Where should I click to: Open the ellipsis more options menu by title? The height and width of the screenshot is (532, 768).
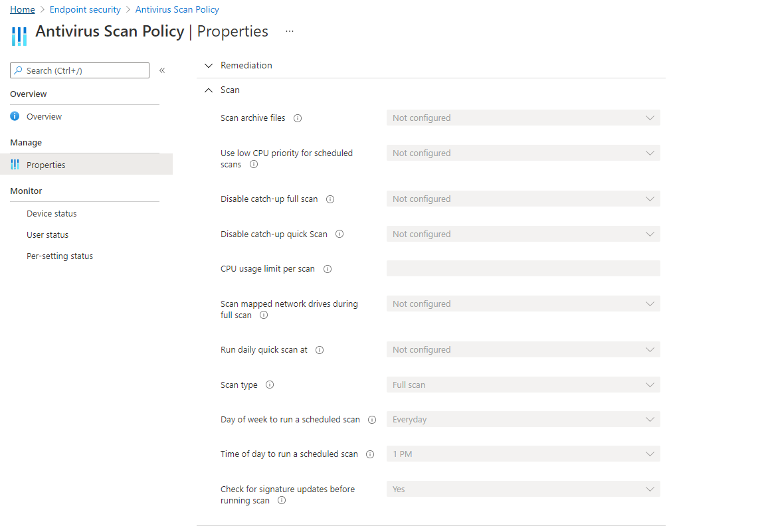[290, 31]
